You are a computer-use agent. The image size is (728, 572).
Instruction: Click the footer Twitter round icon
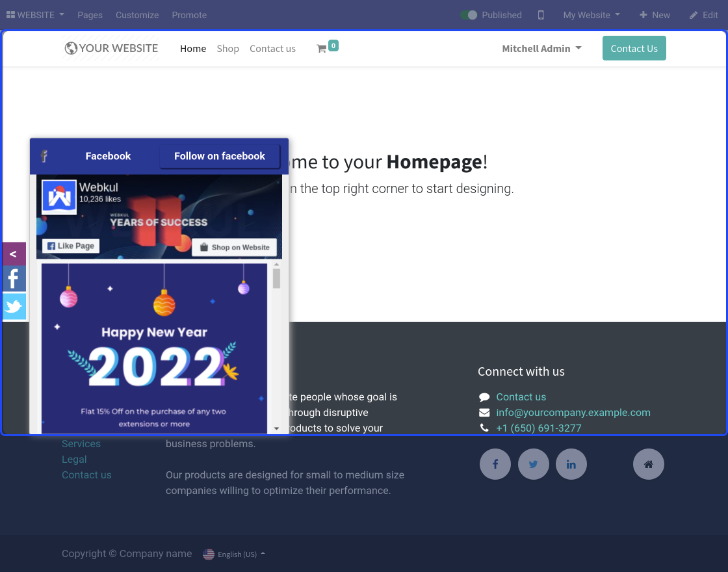click(534, 464)
